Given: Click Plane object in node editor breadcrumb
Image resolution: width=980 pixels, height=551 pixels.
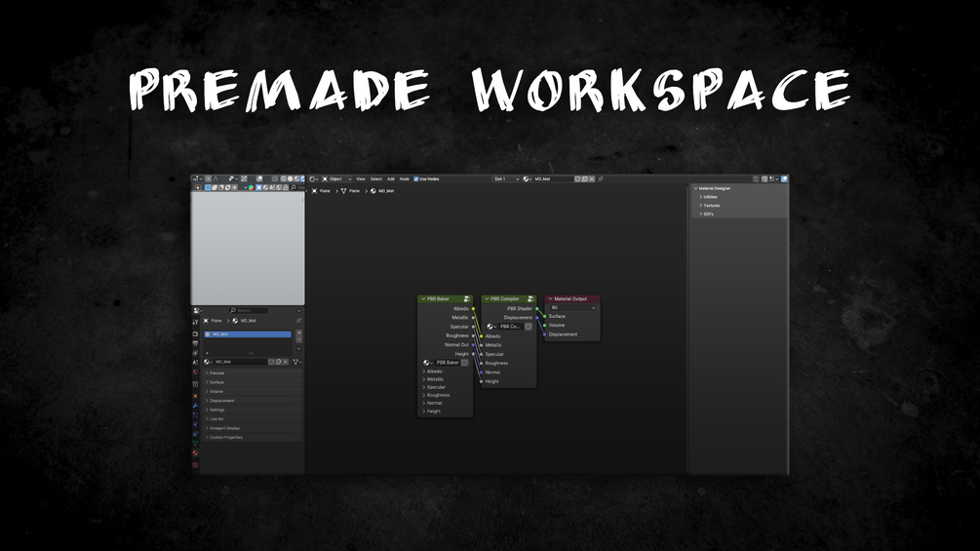Looking at the screenshot, I should click(321, 191).
